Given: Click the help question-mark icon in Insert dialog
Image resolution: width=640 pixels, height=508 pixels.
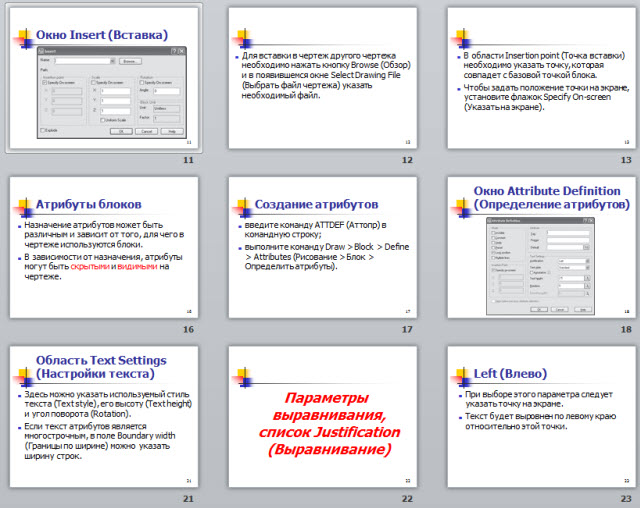Looking at the screenshot, I should coord(174,50).
